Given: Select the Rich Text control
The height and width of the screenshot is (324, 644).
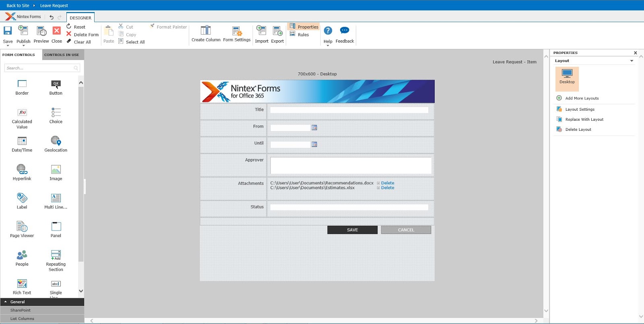Looking at the screenshot, I should [22, 287].
